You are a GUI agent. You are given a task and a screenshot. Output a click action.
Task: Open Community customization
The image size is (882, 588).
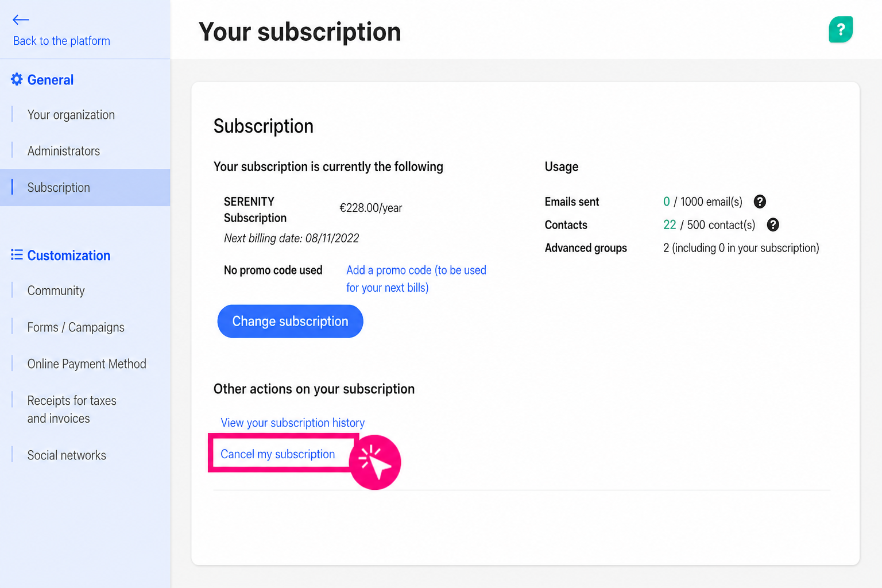pyautogui.click(x=56, y=291)
